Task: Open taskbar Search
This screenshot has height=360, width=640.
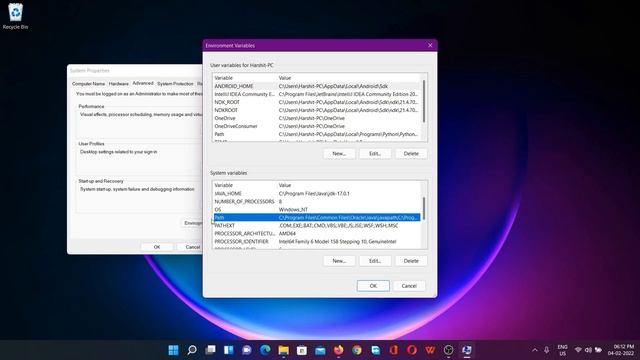Action: coord(192,350)
